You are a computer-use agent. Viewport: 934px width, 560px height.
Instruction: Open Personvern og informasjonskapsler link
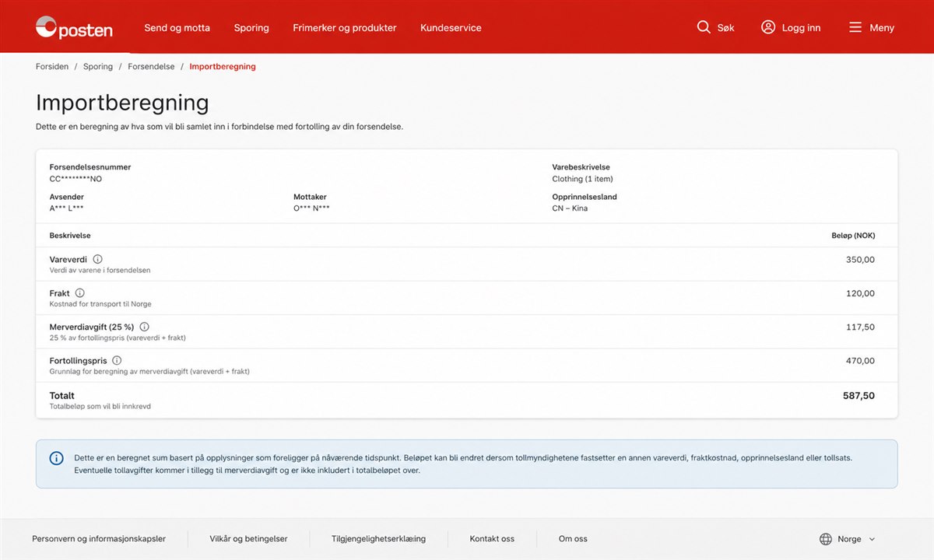coord(99,539)
